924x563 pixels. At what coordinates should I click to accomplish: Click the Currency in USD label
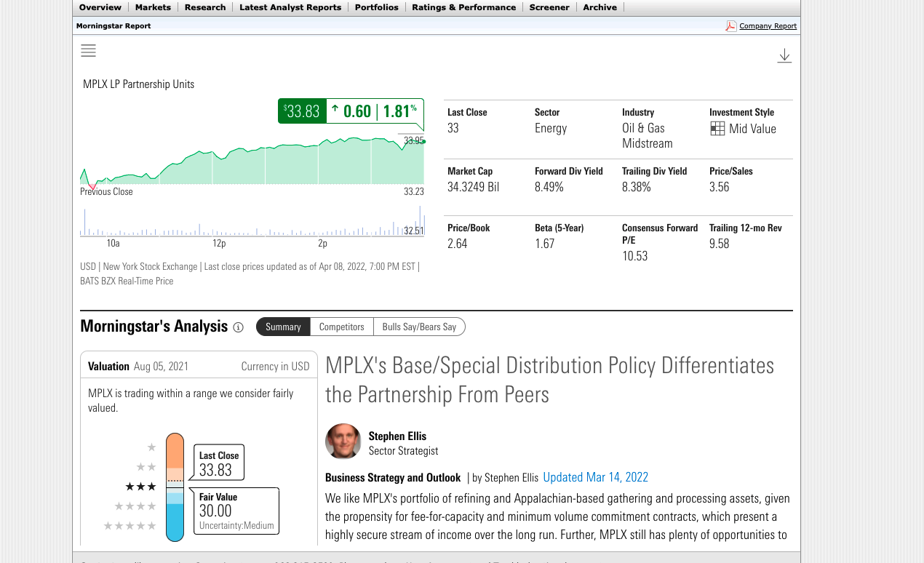tap(276, 367)
